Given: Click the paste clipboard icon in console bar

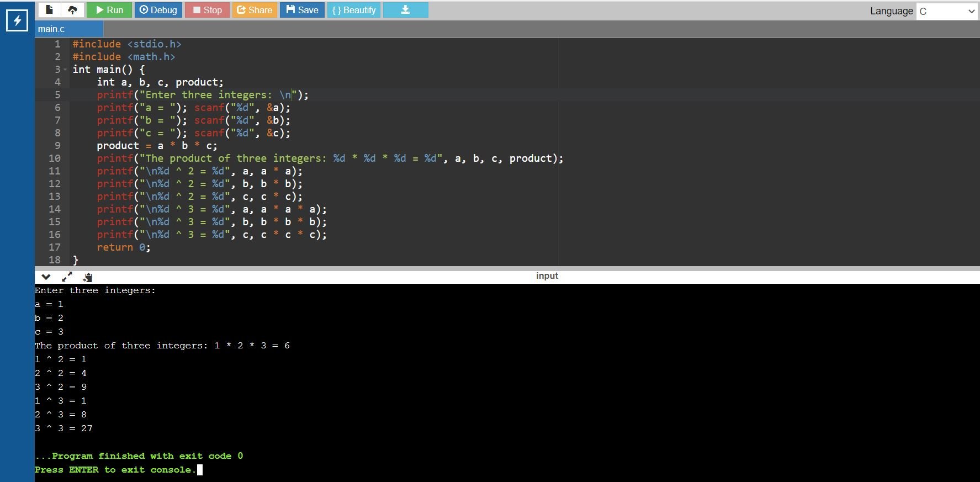Looking at the screenshot, I should pyautogui.click(x=87, y=277).
